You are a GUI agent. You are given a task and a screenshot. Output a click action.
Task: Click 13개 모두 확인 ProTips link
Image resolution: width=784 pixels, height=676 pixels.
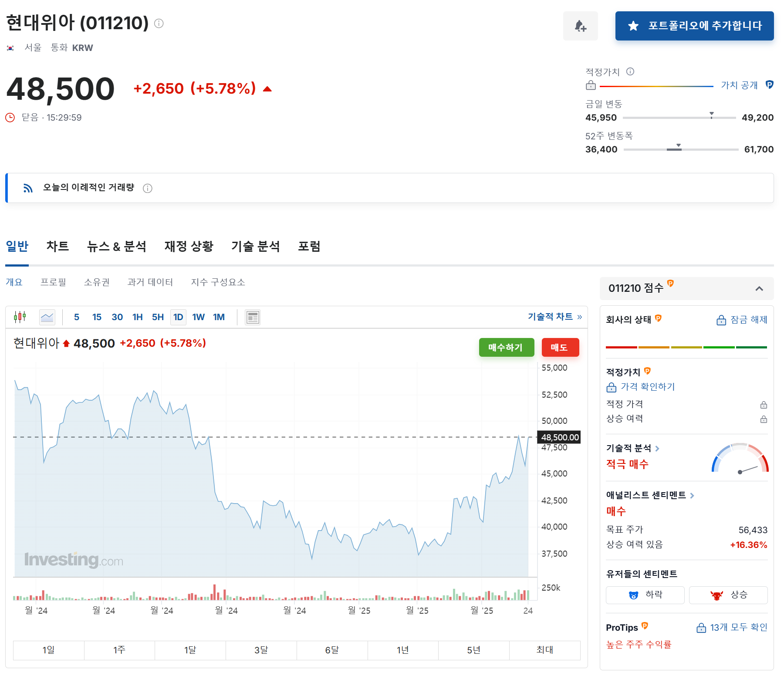click(732, 628)
